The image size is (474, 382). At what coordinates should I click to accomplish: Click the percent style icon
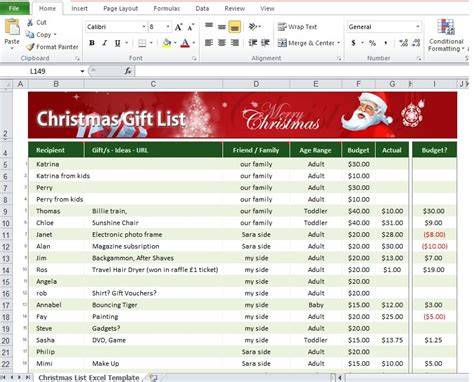click(372, 43)
